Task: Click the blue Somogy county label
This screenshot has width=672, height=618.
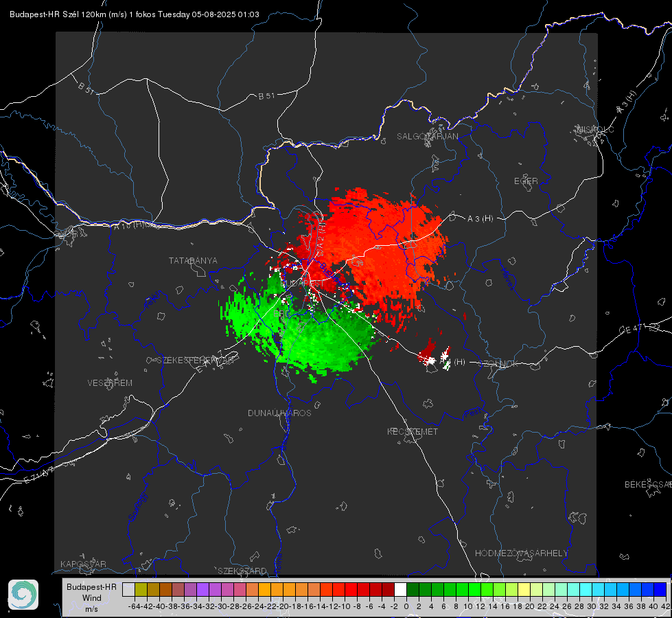Action: tap(137, 507)
